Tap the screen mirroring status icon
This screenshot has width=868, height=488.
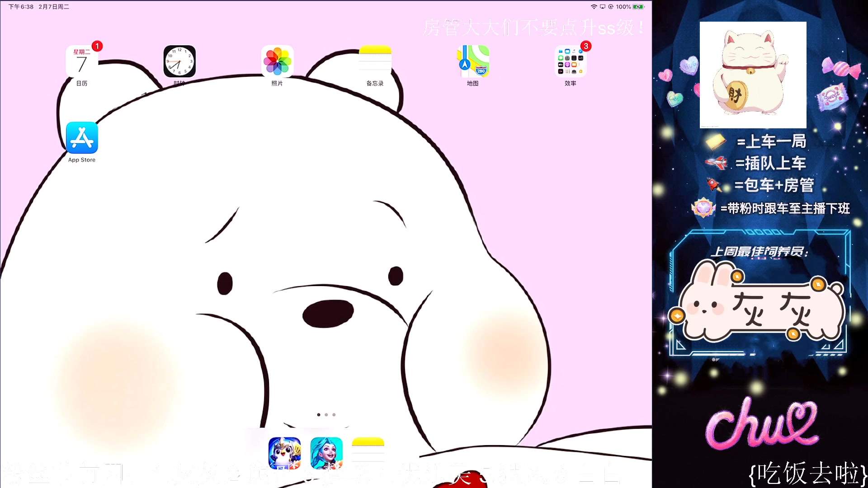pos(602,7)
